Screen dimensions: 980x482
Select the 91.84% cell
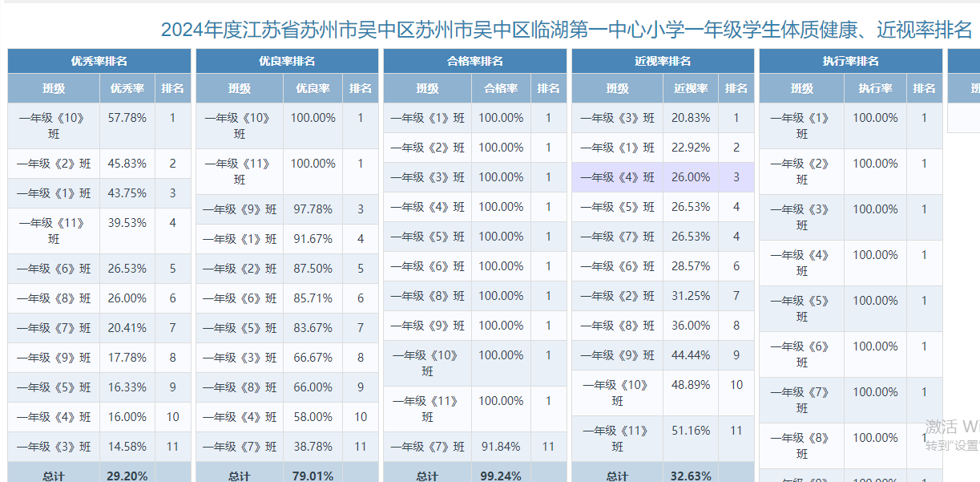pyautogui.click(x=501, y=447)
